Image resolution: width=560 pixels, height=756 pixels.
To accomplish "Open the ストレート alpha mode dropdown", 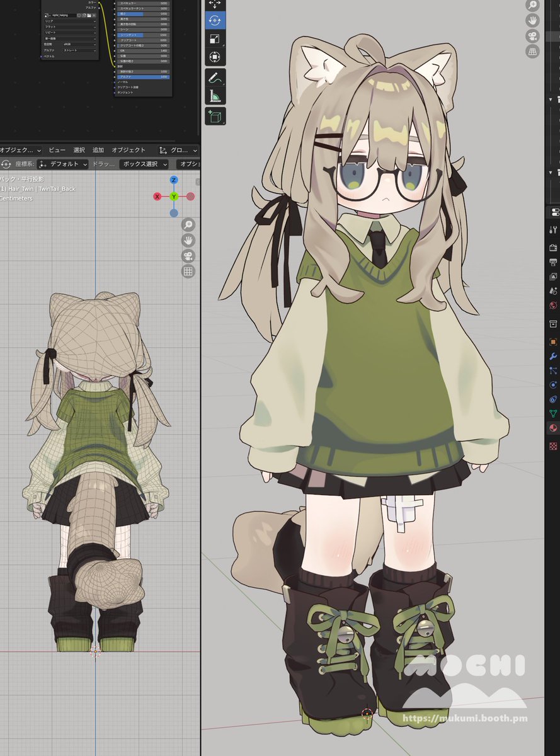I will pos(79,50).
